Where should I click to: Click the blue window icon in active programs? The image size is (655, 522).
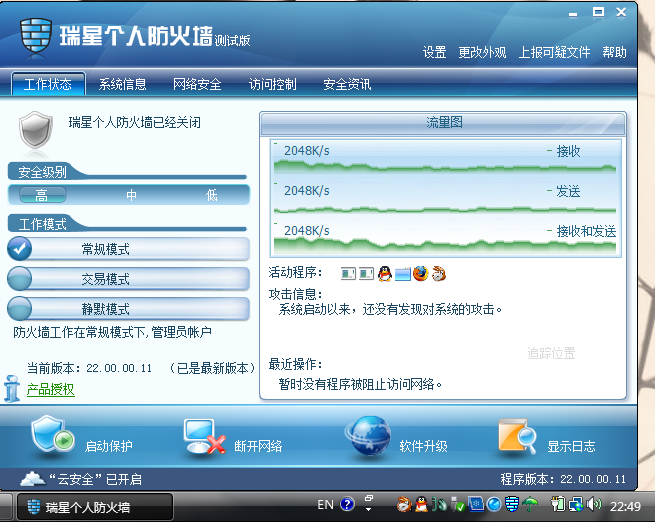point(403,274)
